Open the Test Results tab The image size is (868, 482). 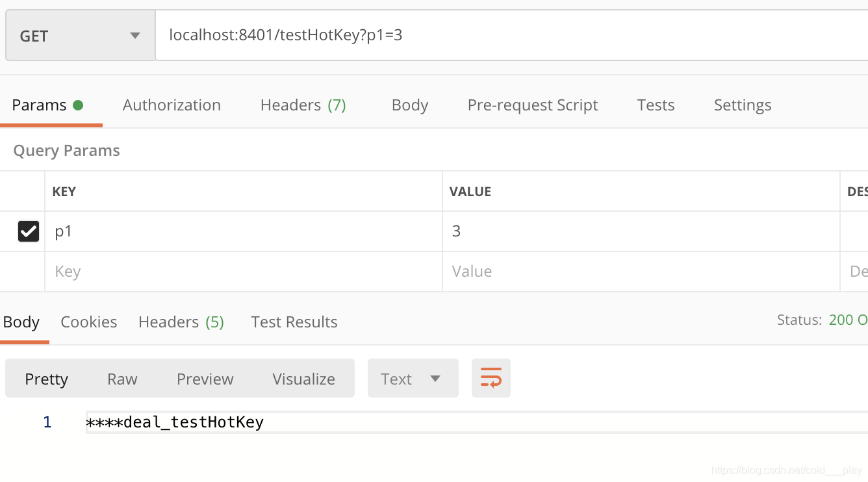pyautogui.click(x=294, y=322)
